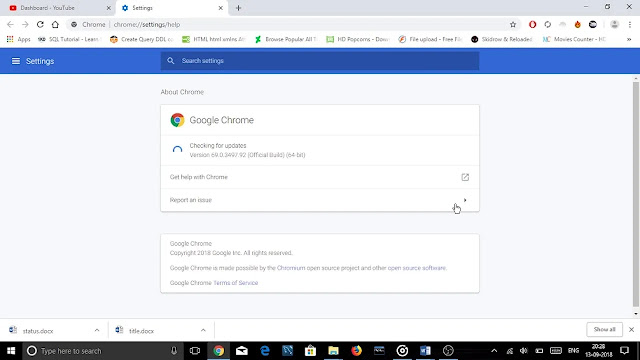Click the Cortana microphone icon
Image resolution: width=640 pixels, height=360 pixels.
[174, 351]
